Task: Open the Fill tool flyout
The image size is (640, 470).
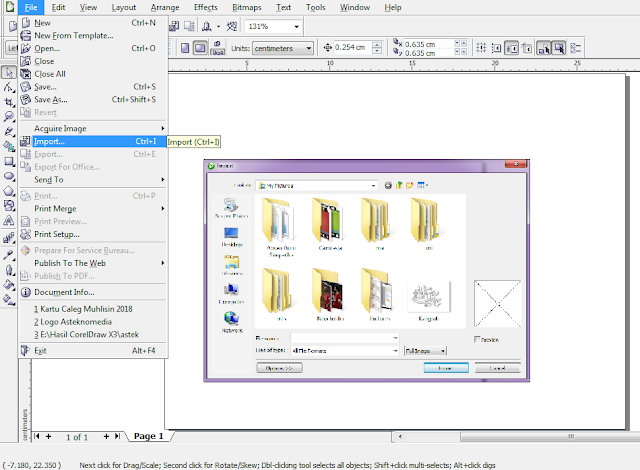Action: 9,285
